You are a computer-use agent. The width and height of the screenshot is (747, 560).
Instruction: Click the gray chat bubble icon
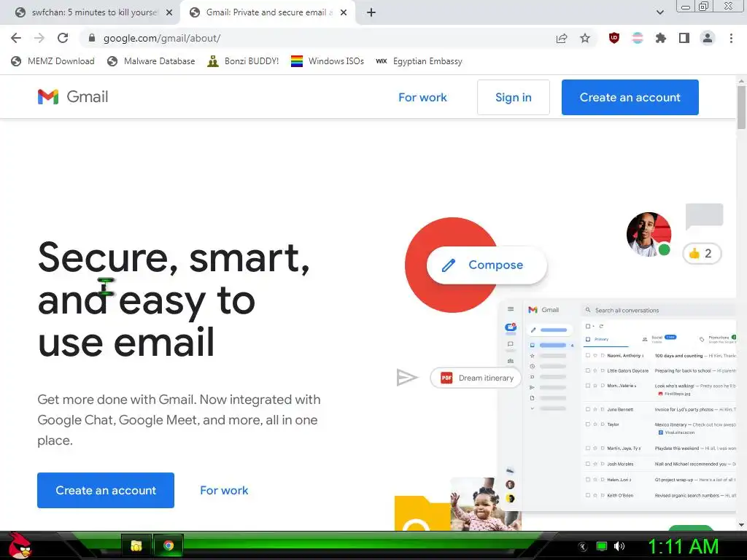704,216
